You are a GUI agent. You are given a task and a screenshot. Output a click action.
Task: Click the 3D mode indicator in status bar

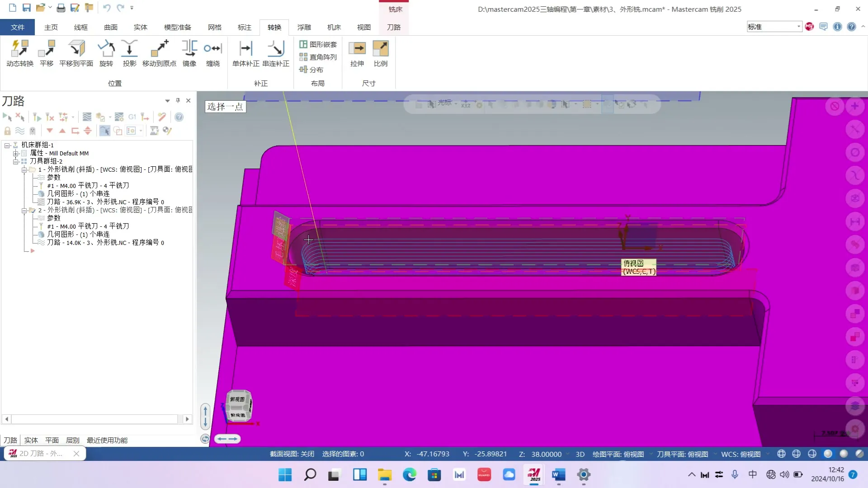click(580, 454)
